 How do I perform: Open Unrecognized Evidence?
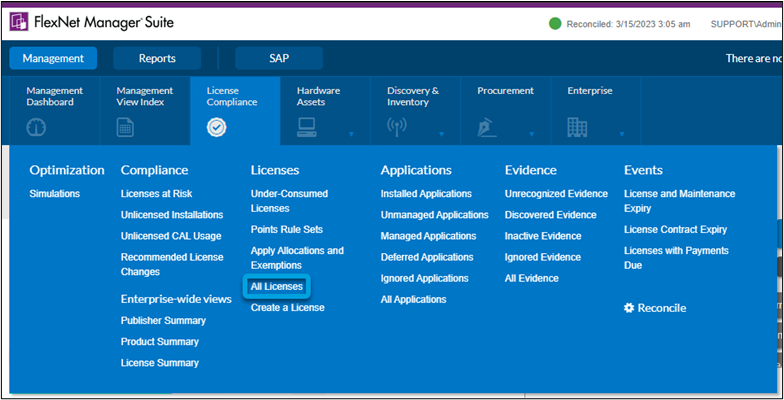[556, 194]
